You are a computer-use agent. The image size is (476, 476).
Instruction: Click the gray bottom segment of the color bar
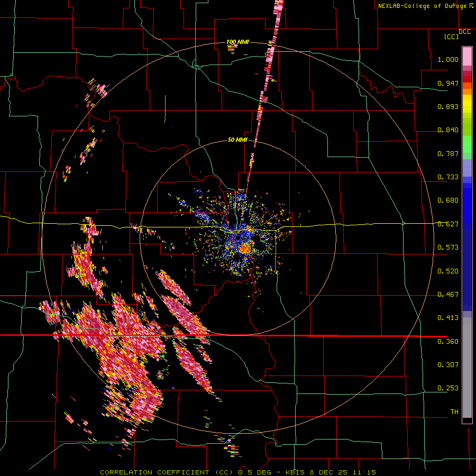[x=467, y=368]
